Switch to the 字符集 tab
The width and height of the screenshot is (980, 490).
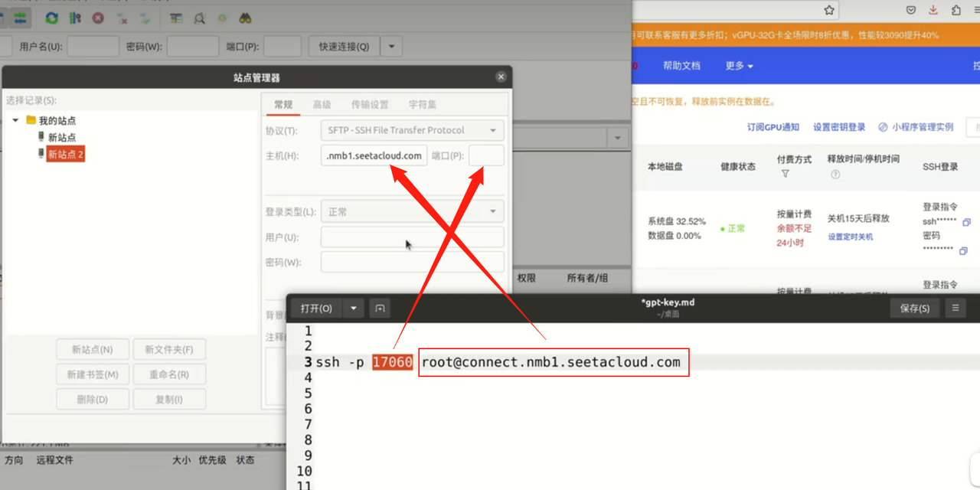click(x=423, y=105)
